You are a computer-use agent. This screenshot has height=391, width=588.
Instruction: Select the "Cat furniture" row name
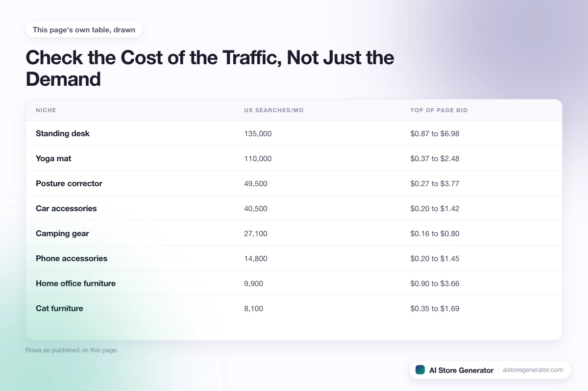click(59, 308)
